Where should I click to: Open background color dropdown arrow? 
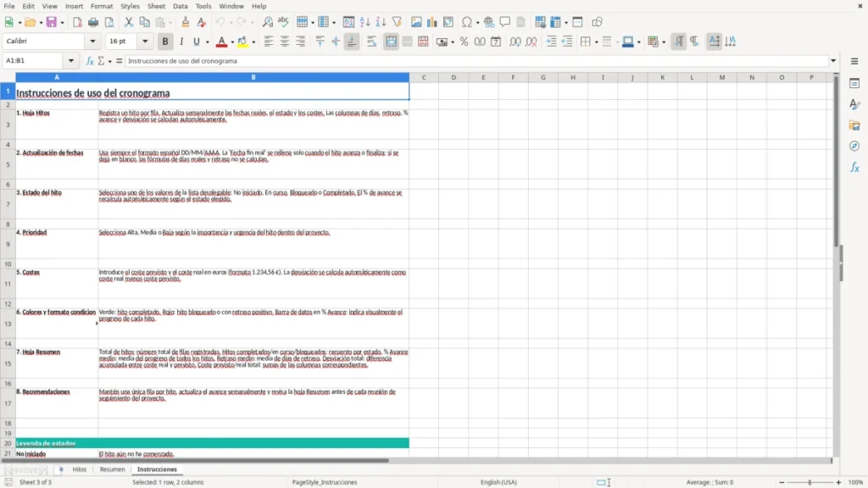tap(253, 42)
